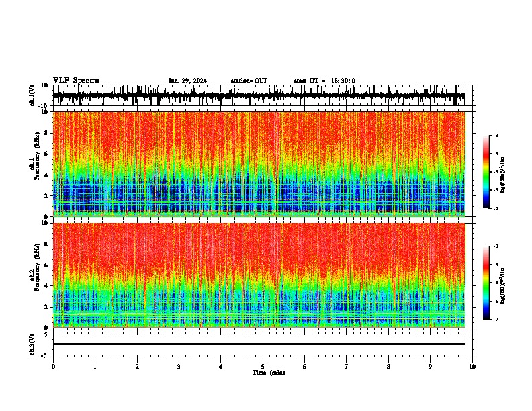Select the ch.2 colorbar "log(PSD)" units label
This screenshot has height=411, width=532.
pyautogui.click(x=503, y=285)
